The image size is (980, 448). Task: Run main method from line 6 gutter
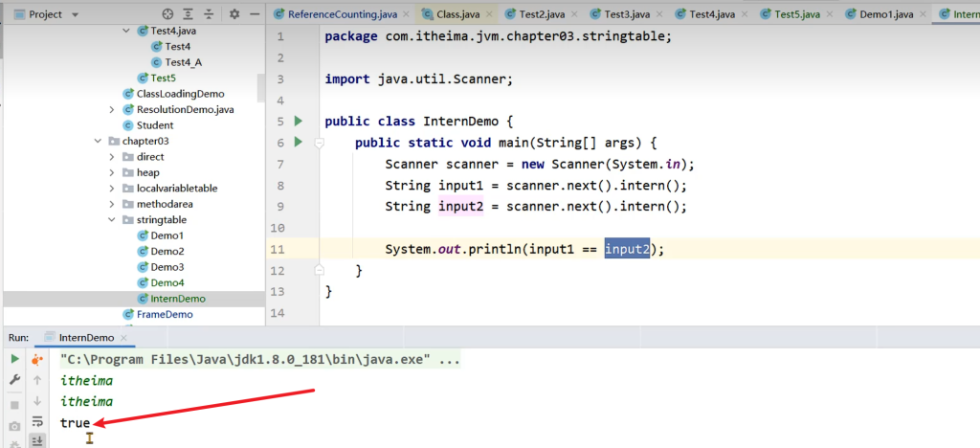(x=299, y=143)
